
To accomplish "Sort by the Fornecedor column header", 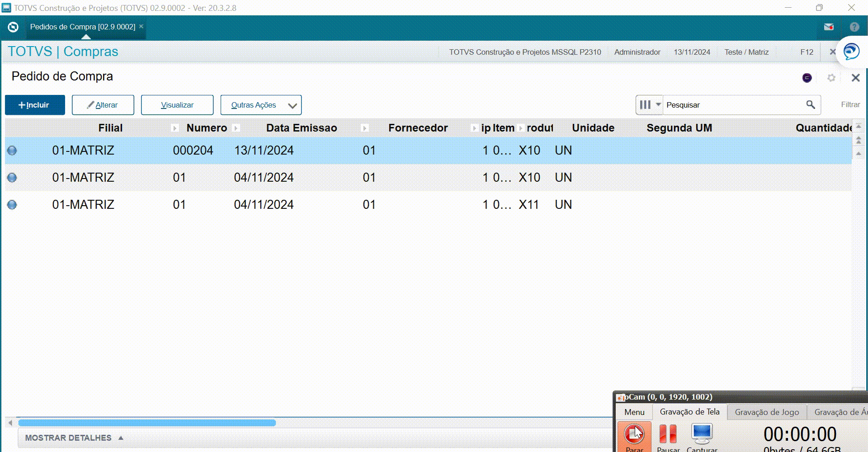I will point(418,128).
